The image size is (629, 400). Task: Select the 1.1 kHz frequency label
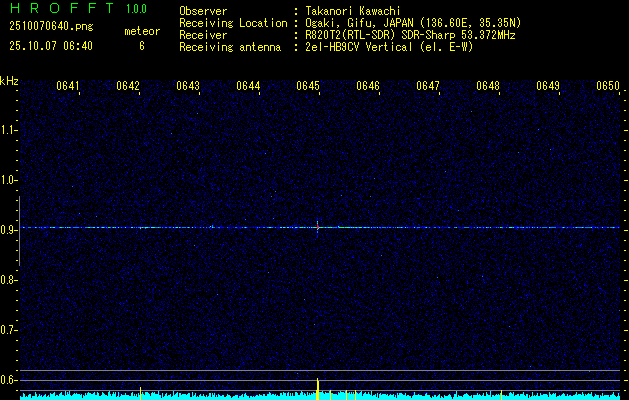(x=8, y=130)
